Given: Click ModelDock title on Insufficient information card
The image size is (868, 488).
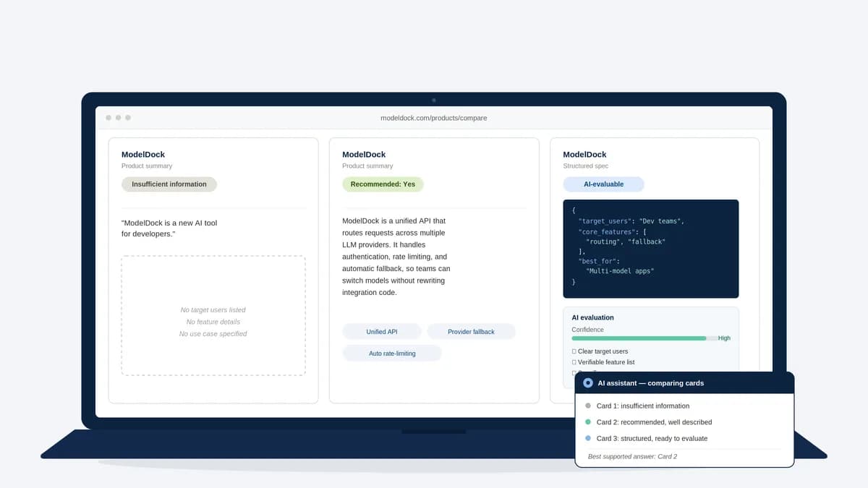Looking at the screenshot, I should coord(143,155).
